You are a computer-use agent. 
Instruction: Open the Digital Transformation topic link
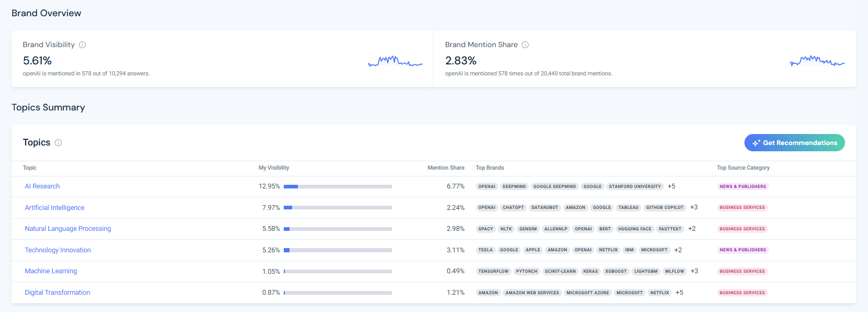57,293
